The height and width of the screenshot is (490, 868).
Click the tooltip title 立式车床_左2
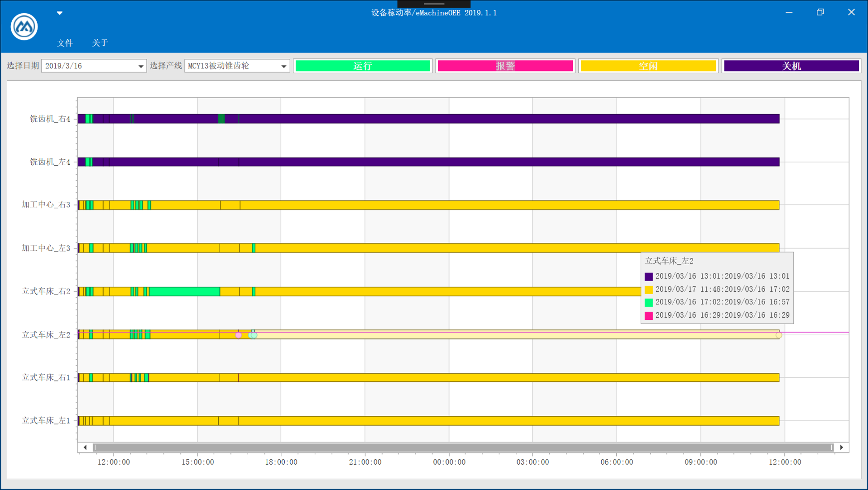coord(669,261)
